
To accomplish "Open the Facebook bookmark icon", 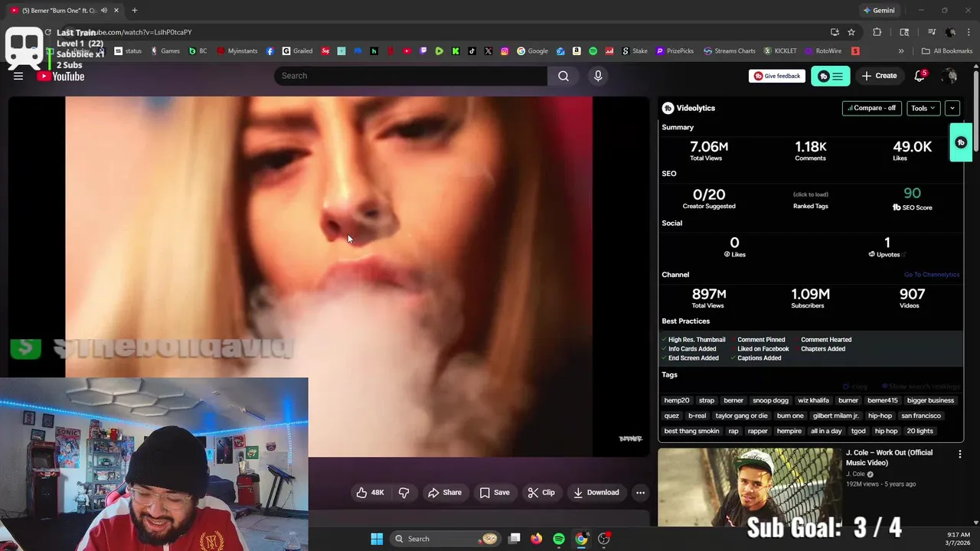I will (270, 51).
